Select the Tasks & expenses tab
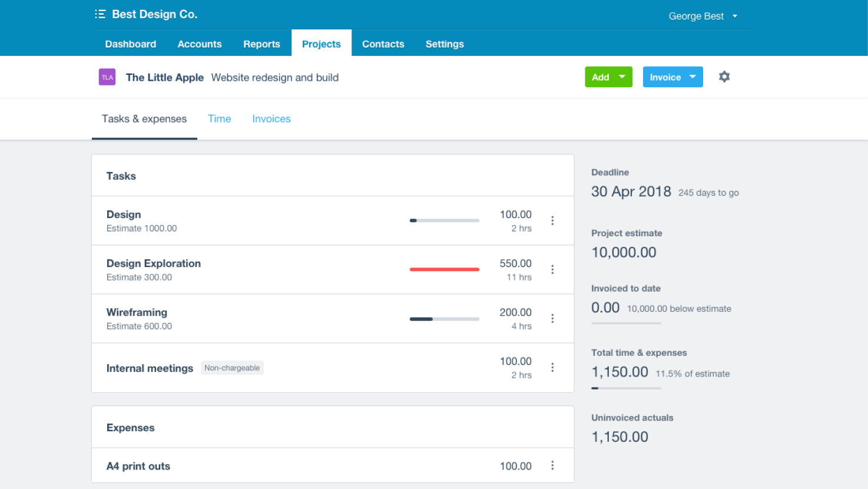This screenshot has width=868, height=489. (144, 118)
